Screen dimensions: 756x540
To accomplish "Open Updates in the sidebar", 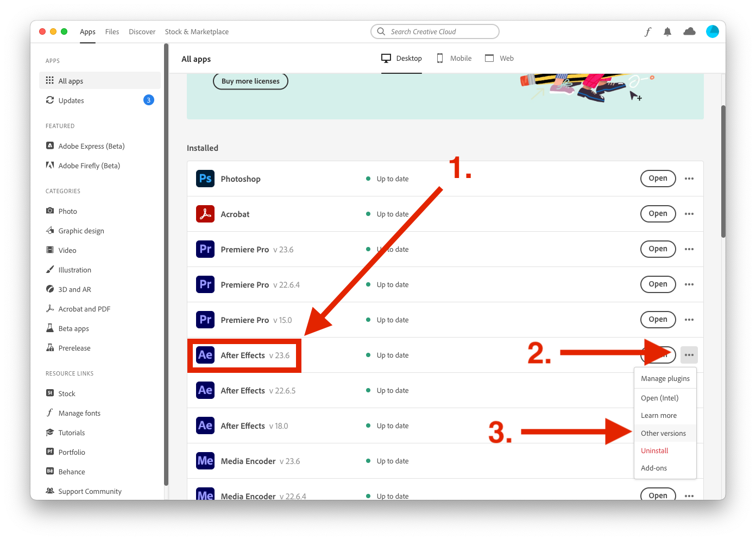I will pos(100,100).
